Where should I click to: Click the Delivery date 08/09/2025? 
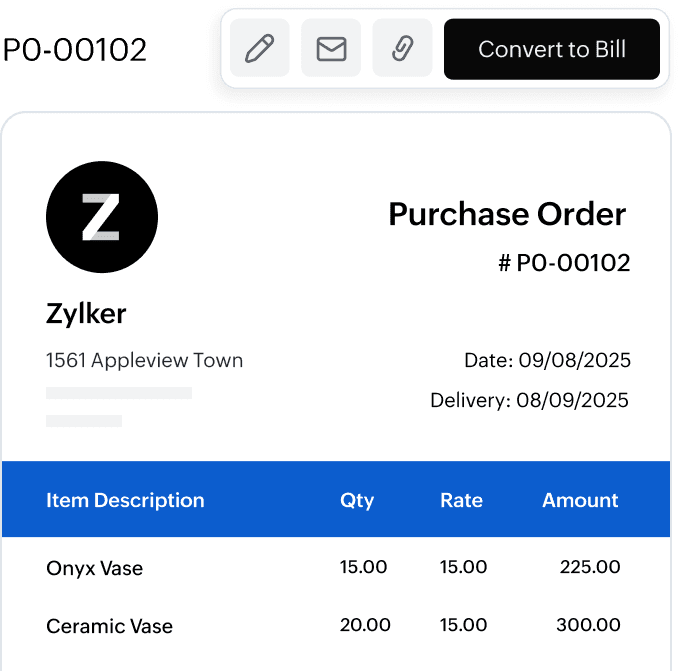pyautogui.click(x=530, y=401)
